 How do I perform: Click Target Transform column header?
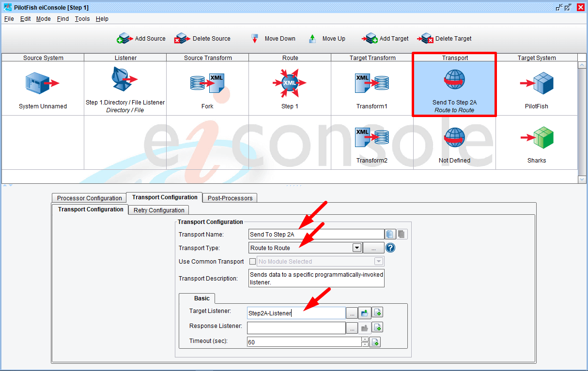click(372, 58)
